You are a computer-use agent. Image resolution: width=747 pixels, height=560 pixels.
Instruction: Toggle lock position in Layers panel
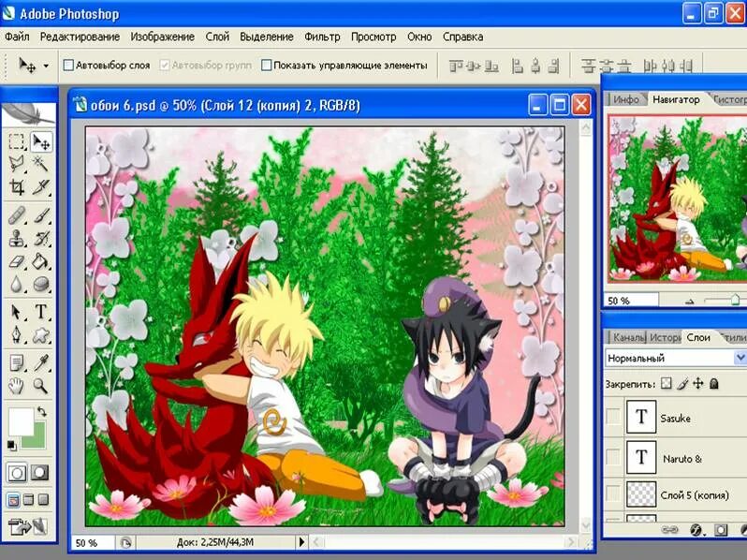698,384
